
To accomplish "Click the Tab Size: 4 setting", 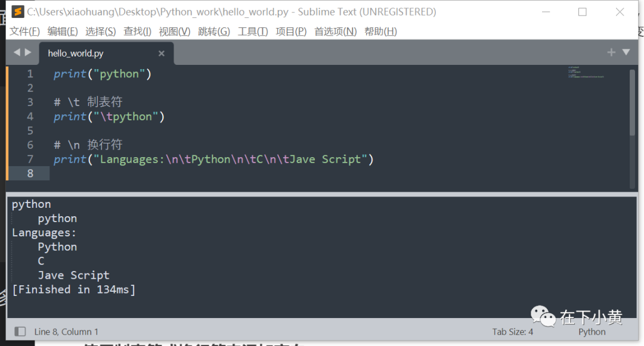I will [513, 332].
